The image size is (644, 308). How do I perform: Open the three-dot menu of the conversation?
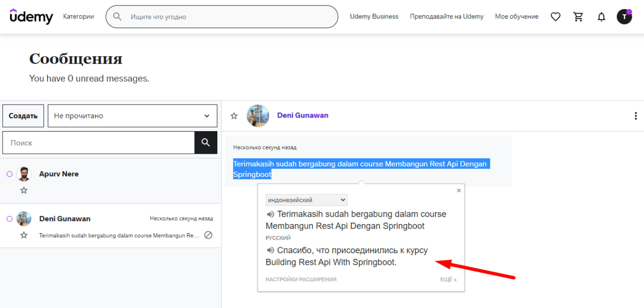636,116
